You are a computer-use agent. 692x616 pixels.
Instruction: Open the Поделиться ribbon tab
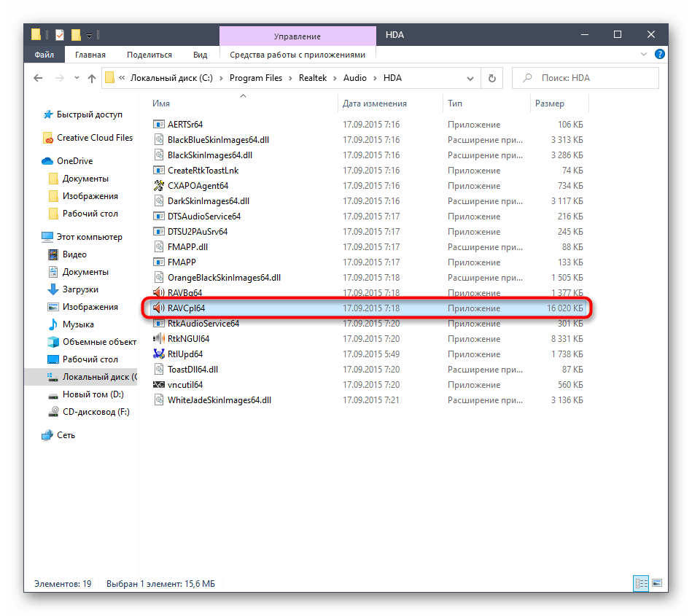[149, 55]
